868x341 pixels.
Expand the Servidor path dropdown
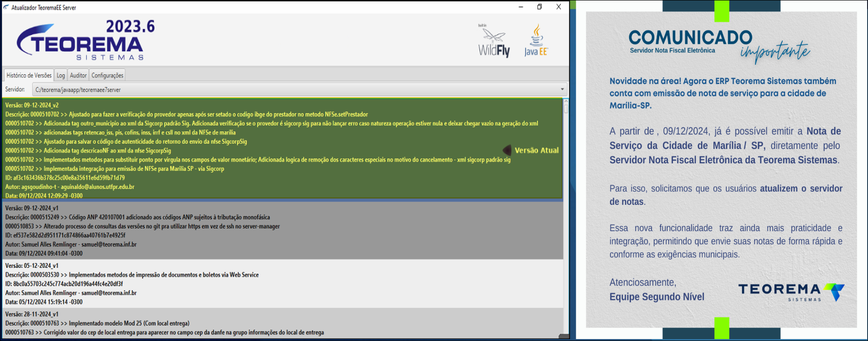[x=562, y=89]
